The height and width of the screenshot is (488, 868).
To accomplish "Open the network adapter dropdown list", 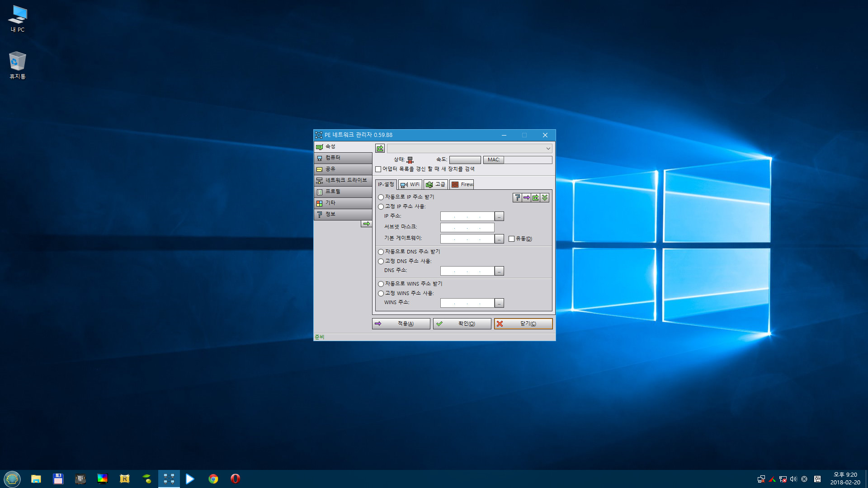I will click(469, 148).
